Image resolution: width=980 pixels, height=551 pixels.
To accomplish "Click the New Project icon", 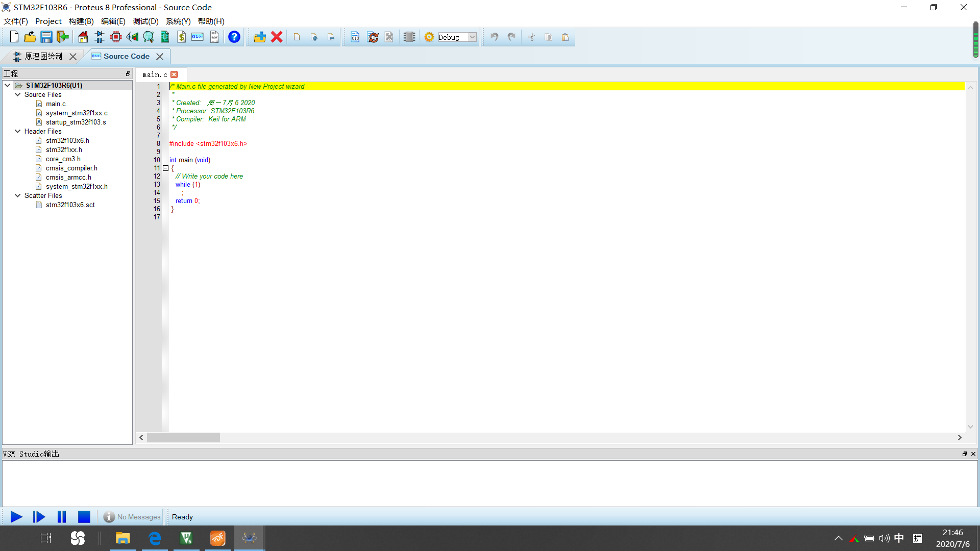I will 14,37.
